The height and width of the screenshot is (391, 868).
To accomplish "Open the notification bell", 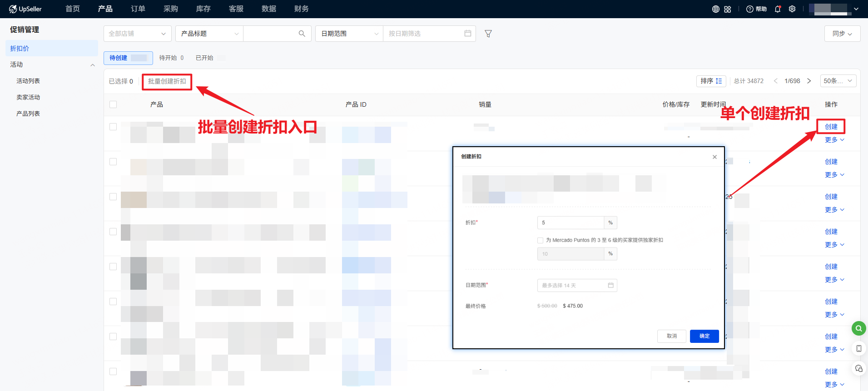I will 778,9.
